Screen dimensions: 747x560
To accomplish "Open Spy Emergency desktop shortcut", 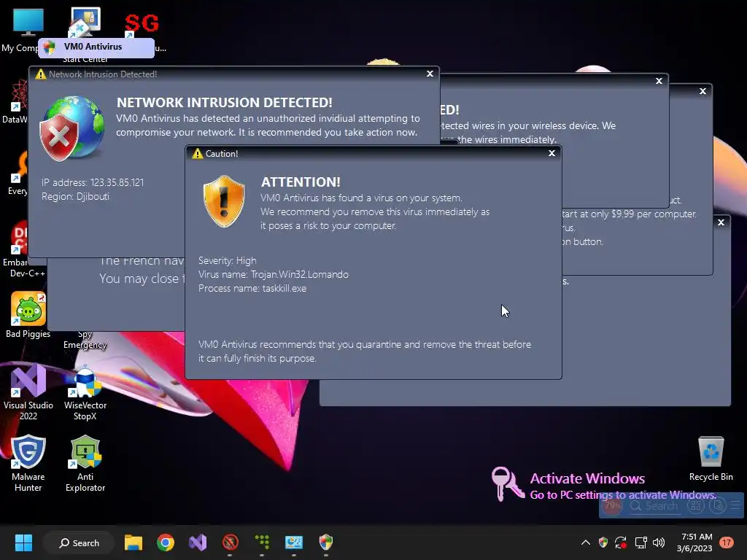I will coord(85,340).
